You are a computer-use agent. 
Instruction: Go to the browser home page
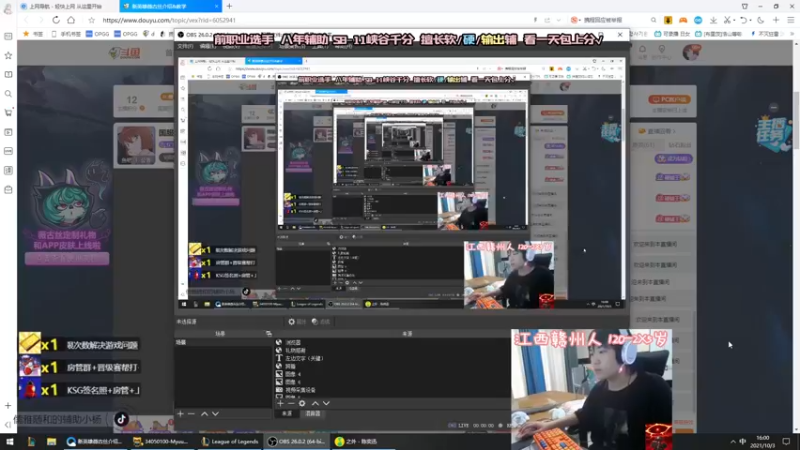tap(71, 20)
